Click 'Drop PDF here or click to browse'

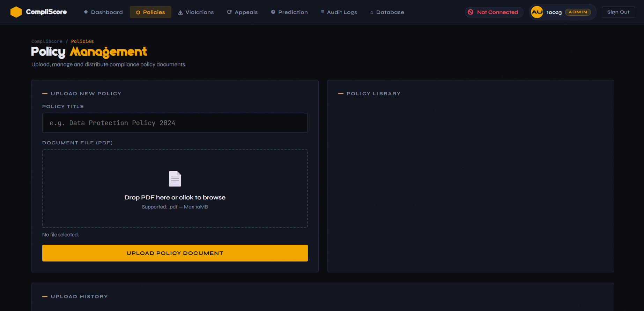(175, 197)
